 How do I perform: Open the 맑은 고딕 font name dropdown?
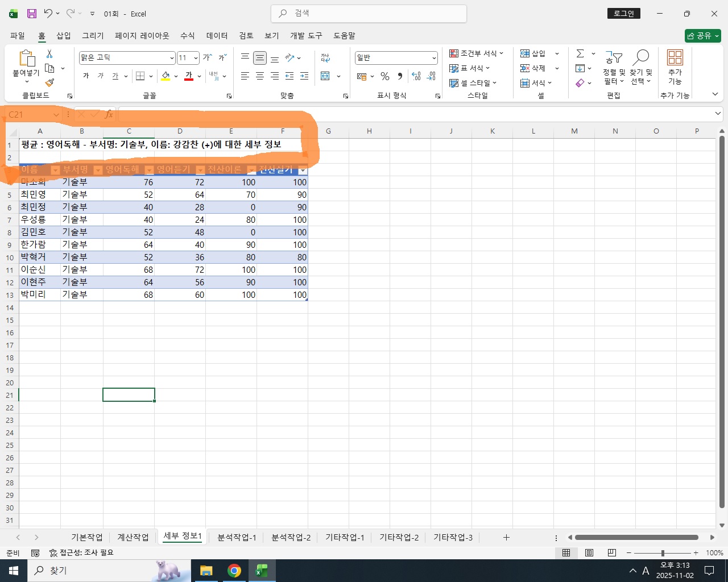[x=172, y=58]
